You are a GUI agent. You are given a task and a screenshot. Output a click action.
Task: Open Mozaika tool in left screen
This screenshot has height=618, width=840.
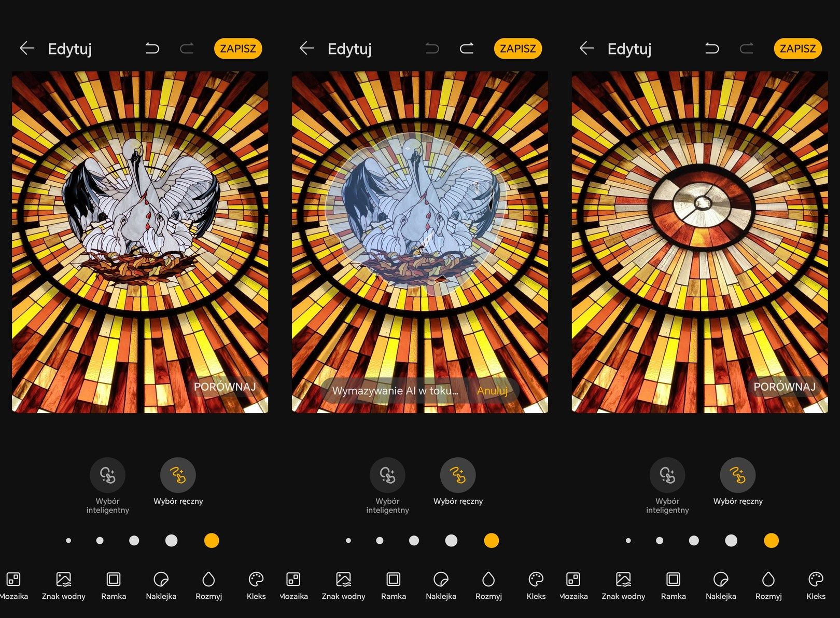point(13,586)
